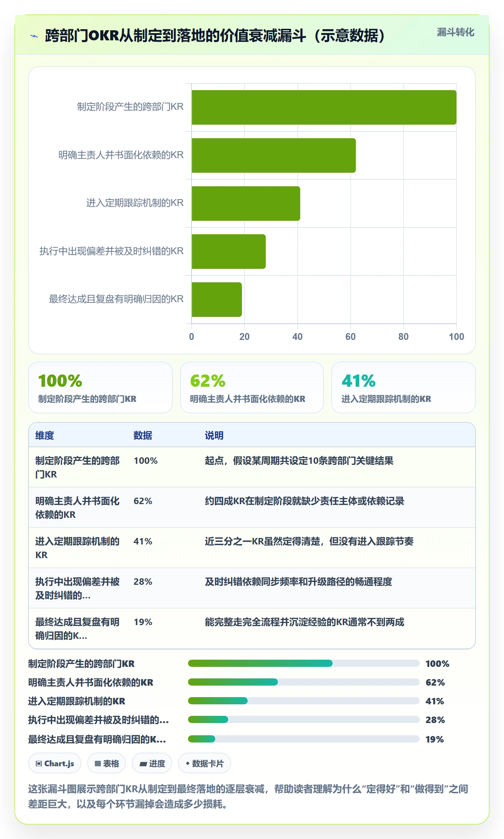Click the lightning icon beside the title
Viewport: 504px width, 839px height.
pyautogui.click(x=34, y=36)
